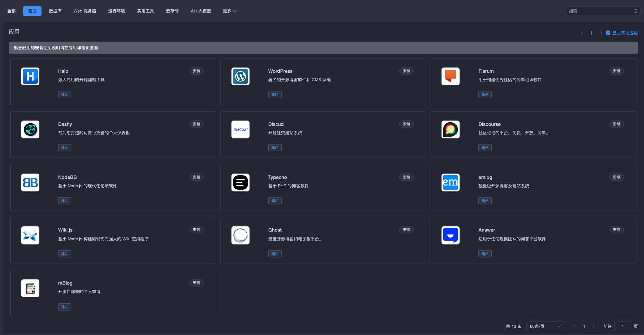Switch to the 云存储 tab
This screenshot has width=644, height=335.
(x=172, y=11)
